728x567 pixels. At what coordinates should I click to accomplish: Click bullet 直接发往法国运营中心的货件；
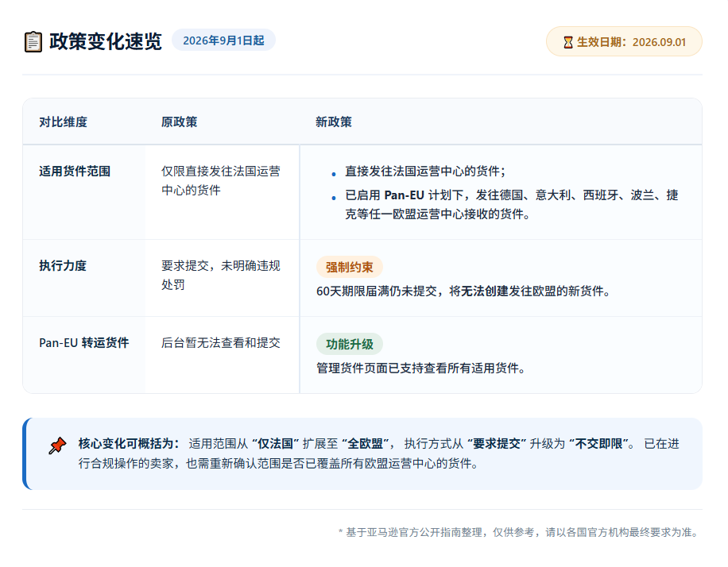coord(425,172)
